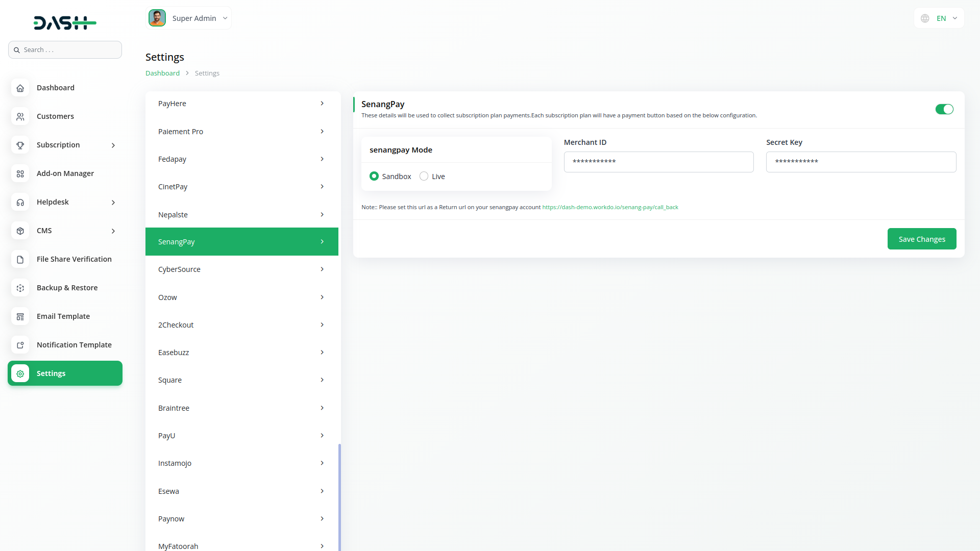The height and width of the screenshot is (551, 980).
Task: Click the Settings gear icon
Action: (20, 373)
